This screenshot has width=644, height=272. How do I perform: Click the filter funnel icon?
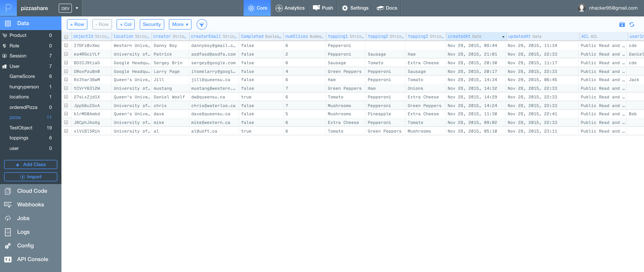coord(201,24)
